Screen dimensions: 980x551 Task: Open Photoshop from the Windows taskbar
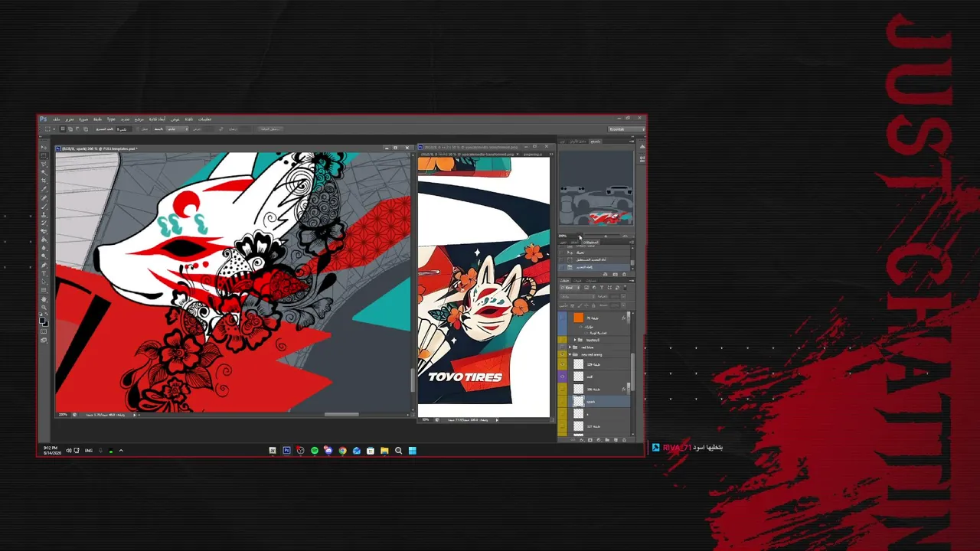point(287,451)
